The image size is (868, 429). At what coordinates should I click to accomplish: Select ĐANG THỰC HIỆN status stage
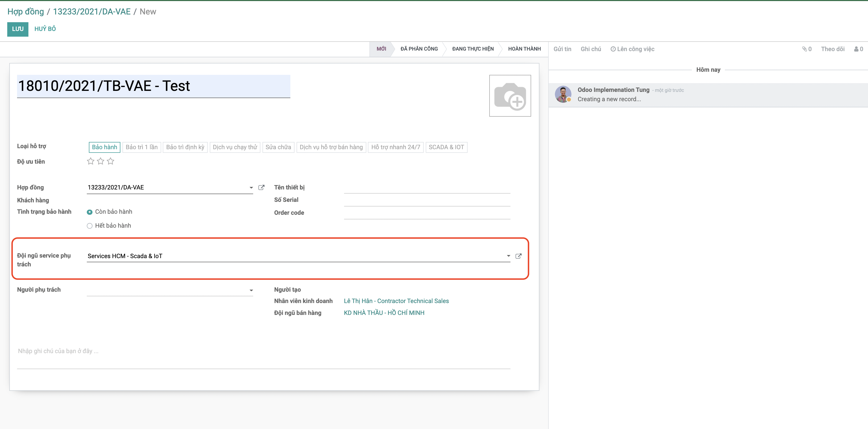472,49
